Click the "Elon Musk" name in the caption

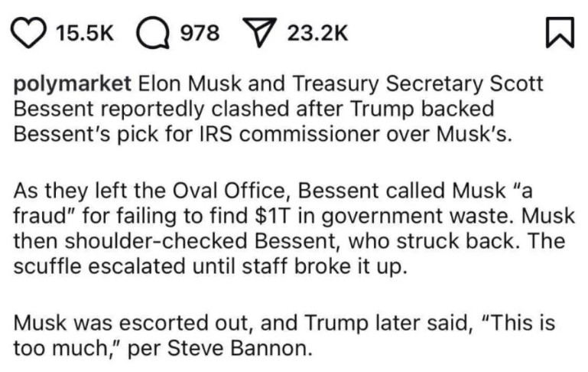coord(190,83)
